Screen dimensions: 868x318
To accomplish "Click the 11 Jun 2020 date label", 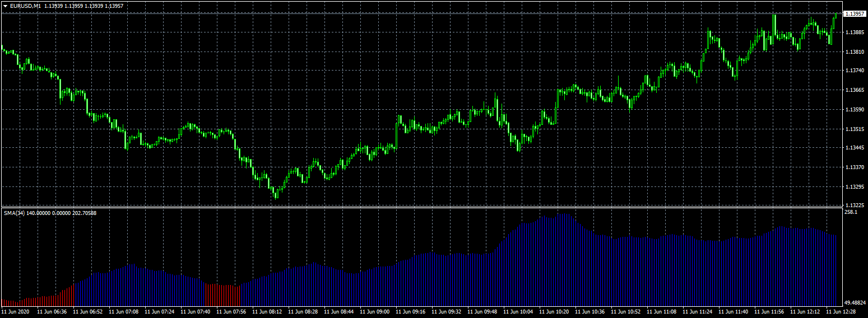I will pos(15,311).
